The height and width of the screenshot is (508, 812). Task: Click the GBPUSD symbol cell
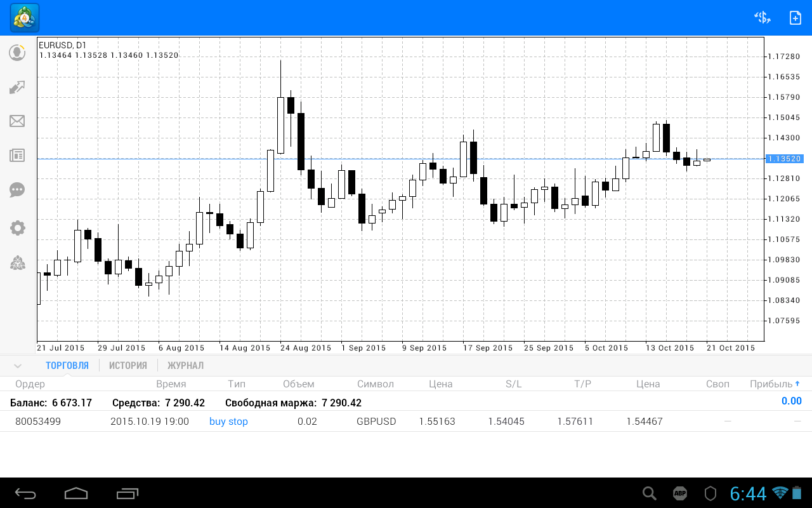[376, 422]
